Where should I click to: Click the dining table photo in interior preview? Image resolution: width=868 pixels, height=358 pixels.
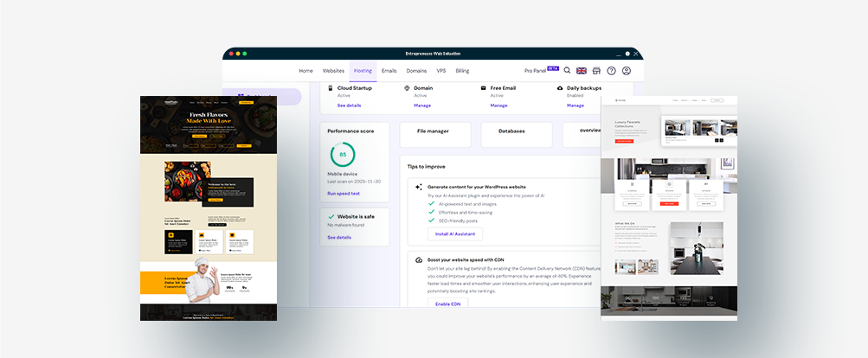tap(697, 248)
